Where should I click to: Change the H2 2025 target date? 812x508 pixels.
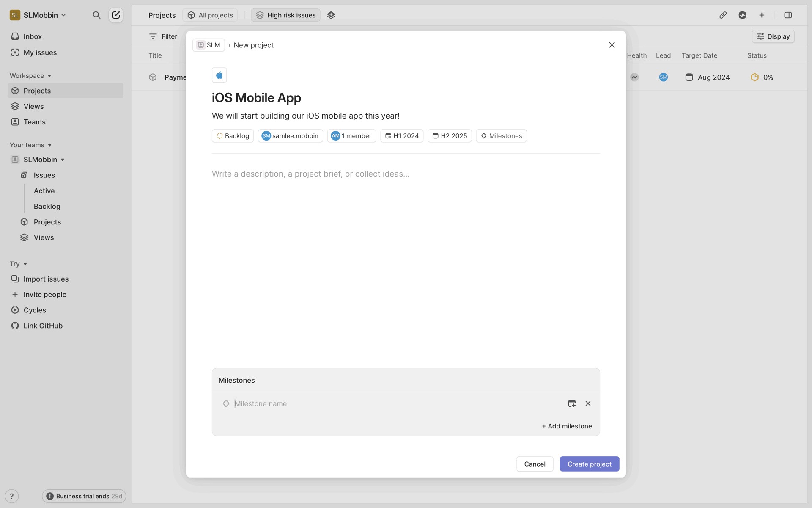click(450, 136)
